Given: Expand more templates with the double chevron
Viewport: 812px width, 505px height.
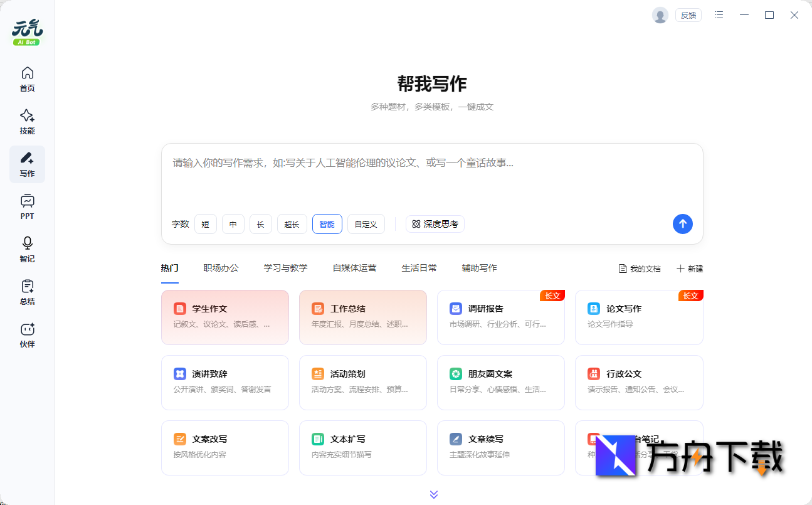Looking at the screenshot, I should [x=433, y=494].
